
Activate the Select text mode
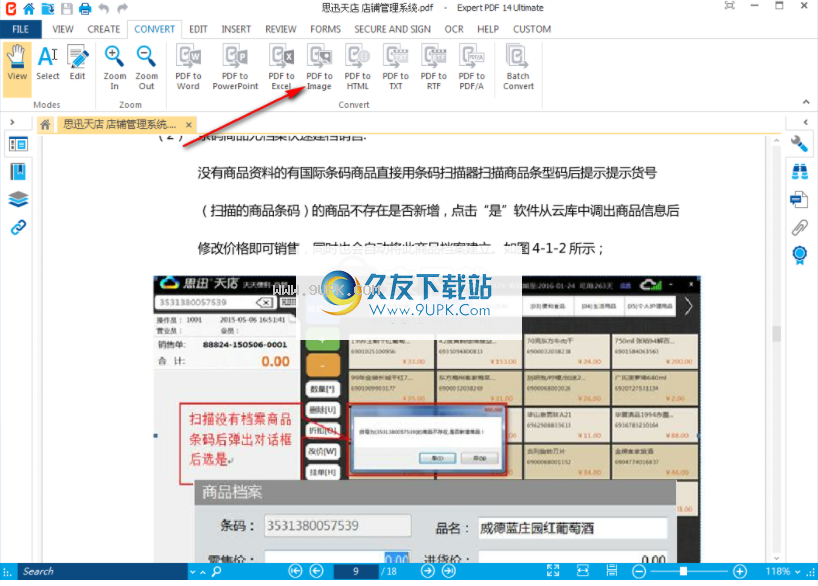(x=47, y=64)
